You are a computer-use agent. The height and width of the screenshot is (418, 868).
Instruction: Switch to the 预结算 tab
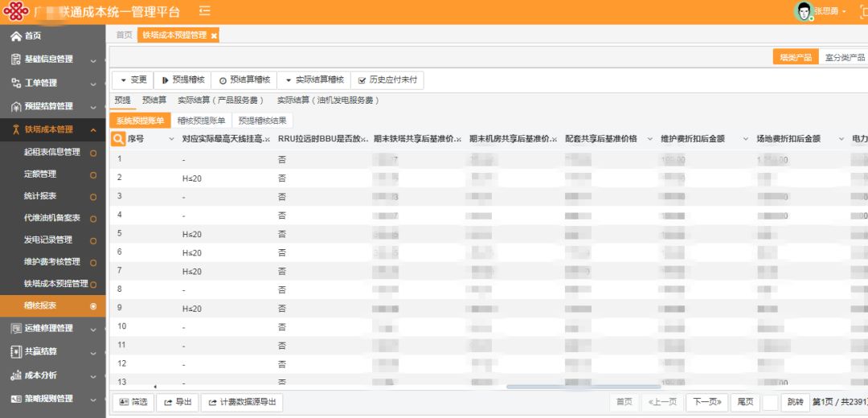point(154,100)
